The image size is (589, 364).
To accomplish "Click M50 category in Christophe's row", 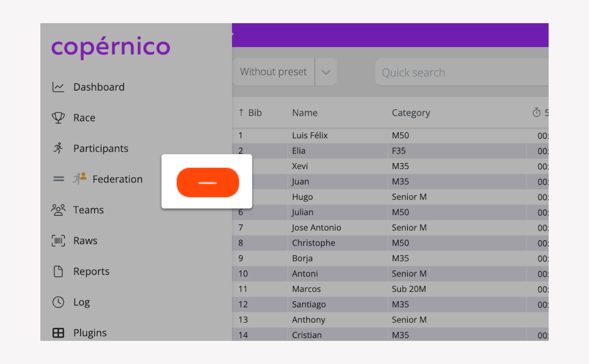I will (457, 243).
